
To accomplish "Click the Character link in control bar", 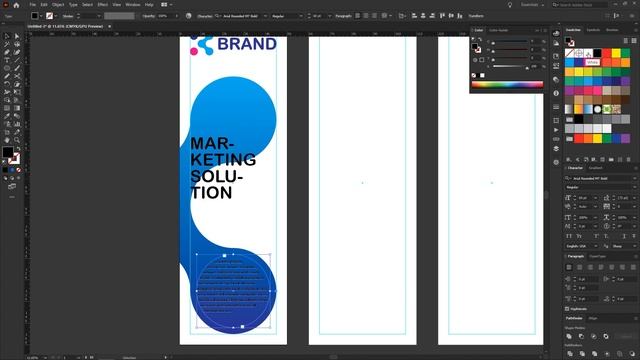I will click(x=205, y=16).
